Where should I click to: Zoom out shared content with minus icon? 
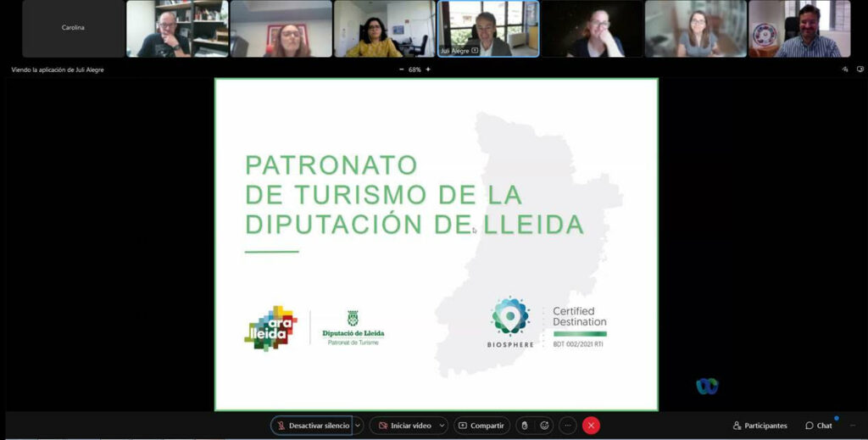click(x=401, y=70)
